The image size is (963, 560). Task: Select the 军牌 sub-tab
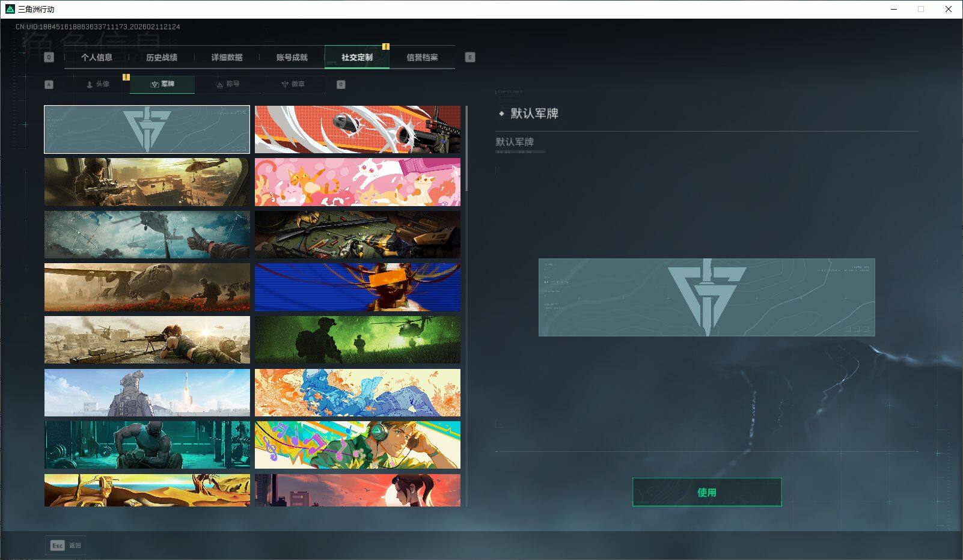(x=162, y=84)
